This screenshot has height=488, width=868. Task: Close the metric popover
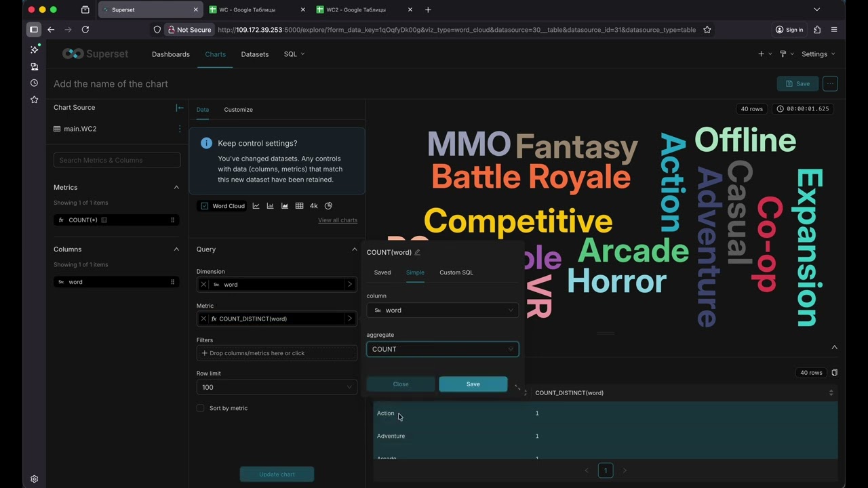401,384
